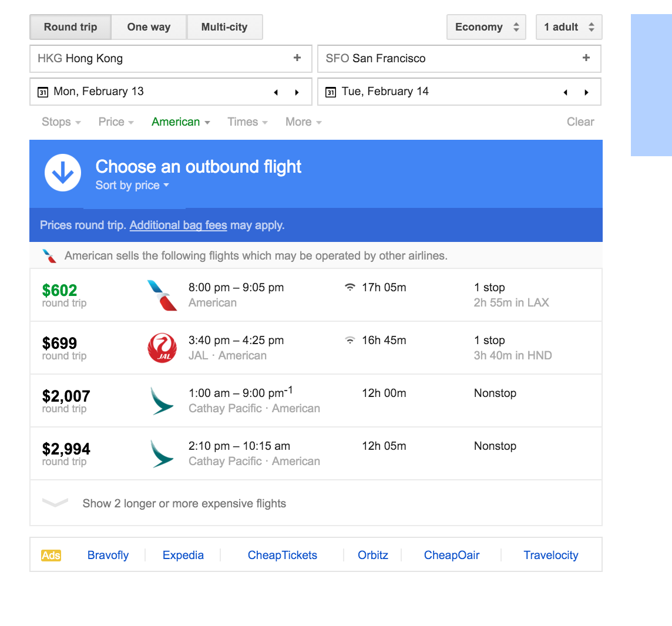Open the Travelocity ad link
Viewport: 672px width, 626px height.
click(x=551, y=556)
